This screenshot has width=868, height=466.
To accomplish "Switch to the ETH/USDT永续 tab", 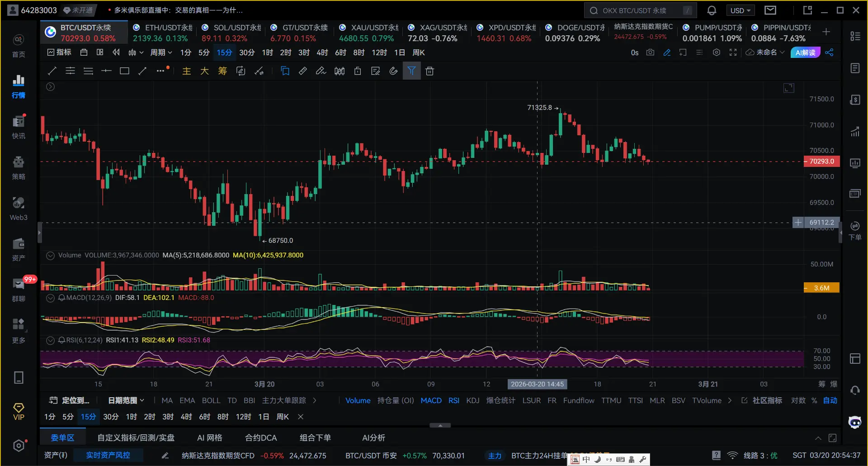I will point(162,33).
